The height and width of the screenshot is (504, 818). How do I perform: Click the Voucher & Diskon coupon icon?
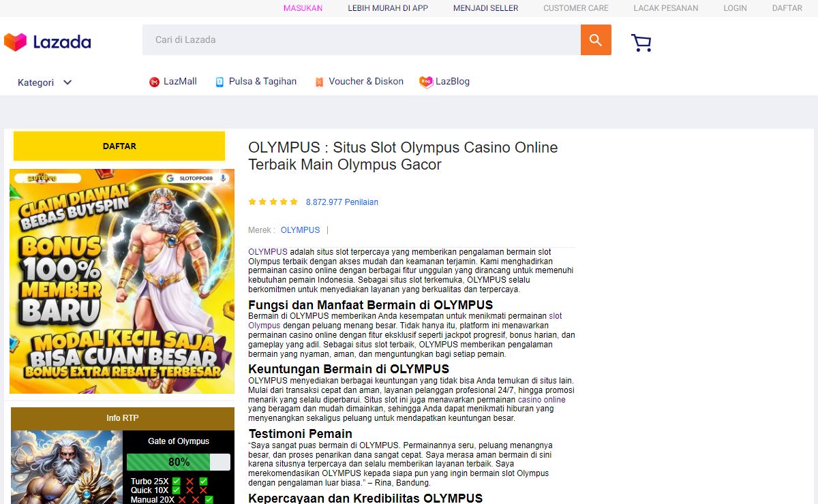[x=319, y=82]
